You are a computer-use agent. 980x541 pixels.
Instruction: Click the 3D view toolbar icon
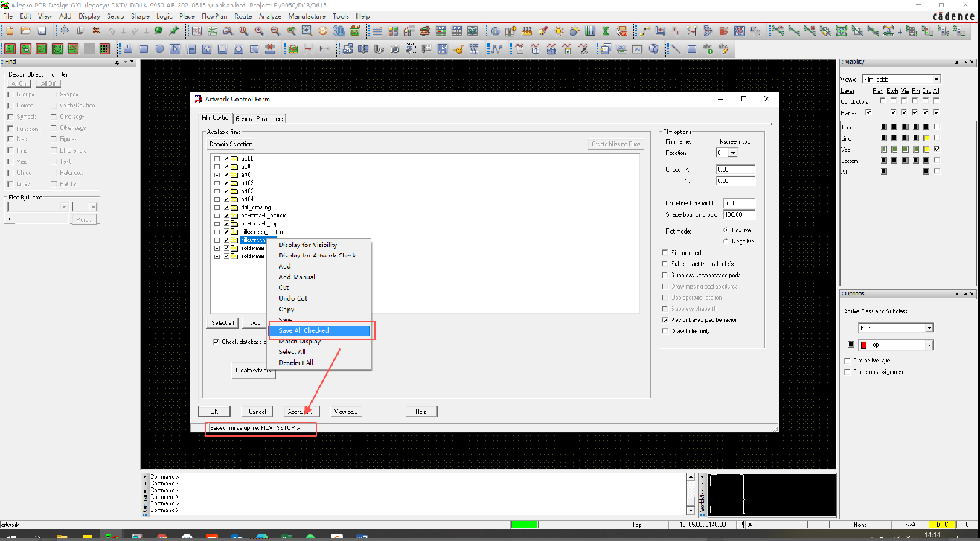(x=338, y=31)
